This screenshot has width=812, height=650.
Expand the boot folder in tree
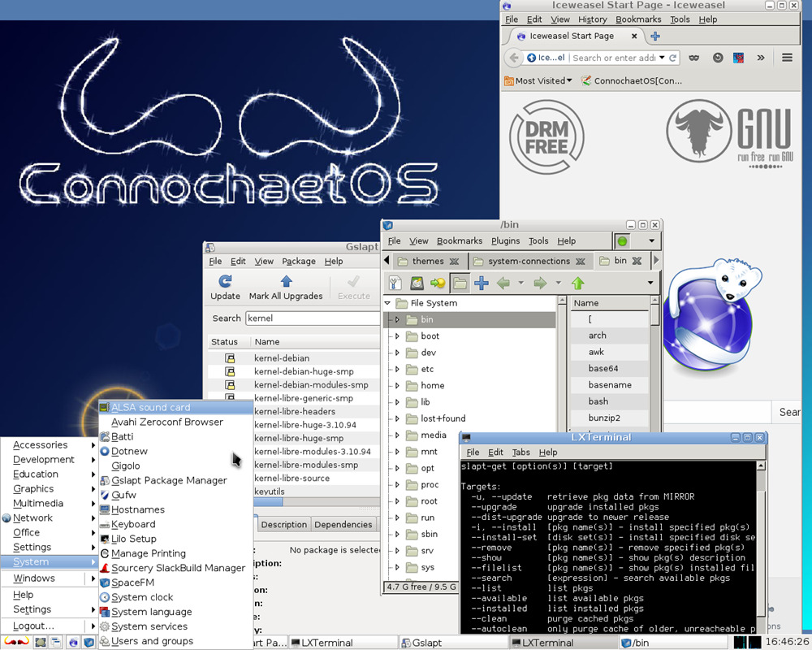point(397,336)
